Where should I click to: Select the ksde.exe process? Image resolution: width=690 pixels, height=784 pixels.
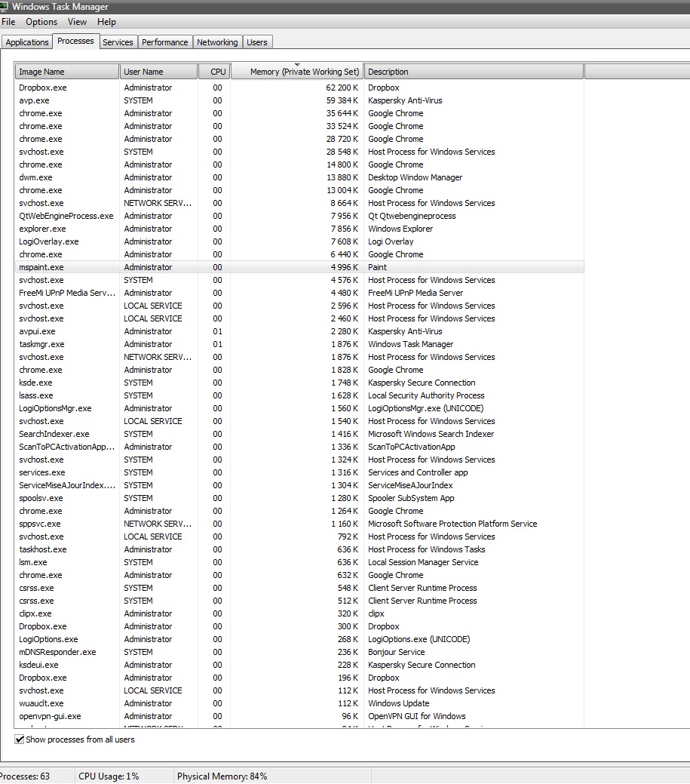click(299, 383)
